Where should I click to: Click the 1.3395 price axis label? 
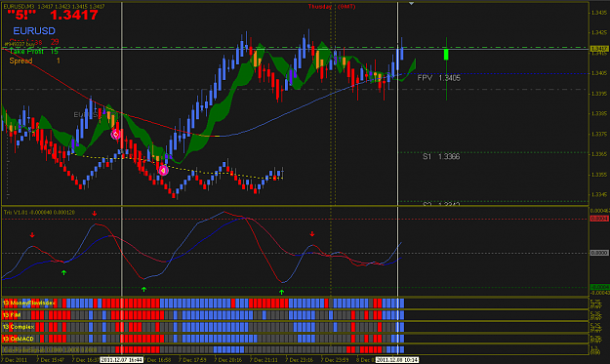[x=599, y=94]
